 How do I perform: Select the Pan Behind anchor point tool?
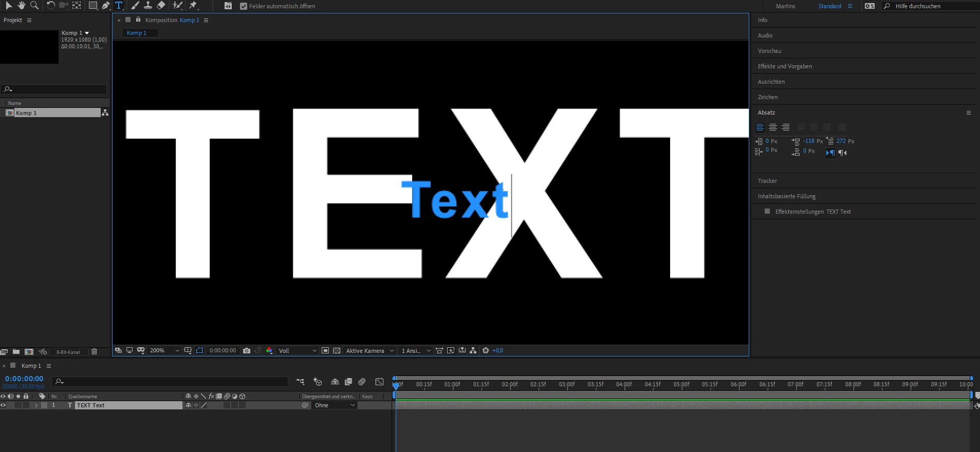click(77, 6)
